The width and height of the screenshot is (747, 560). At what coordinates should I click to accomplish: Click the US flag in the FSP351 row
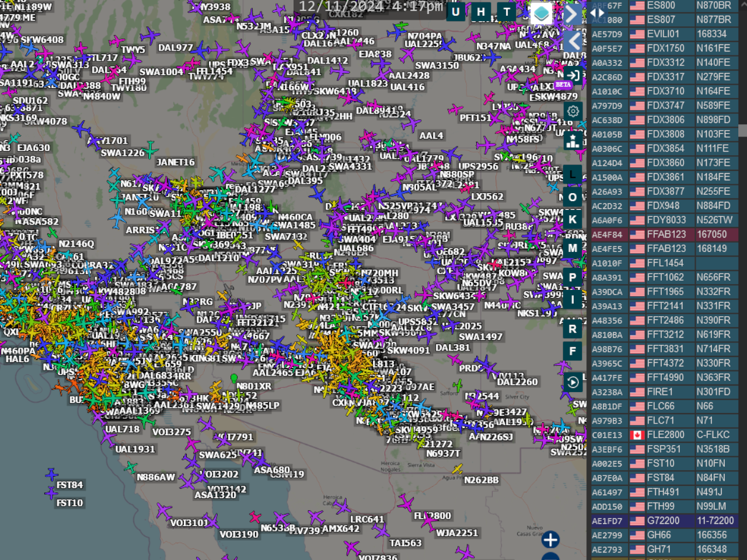tap(637, 449)
